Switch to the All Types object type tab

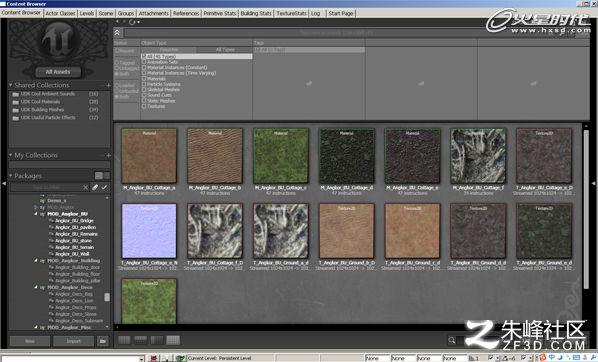tap(225, 50)
